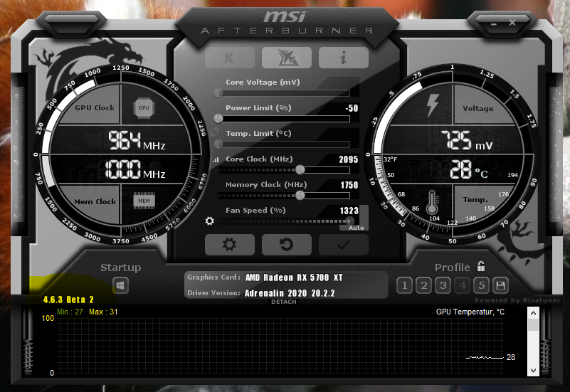Click graphics card name AMD Radeon RX 5700 XT
This screenshot has width=570, height=392.
tap(294, 277)
